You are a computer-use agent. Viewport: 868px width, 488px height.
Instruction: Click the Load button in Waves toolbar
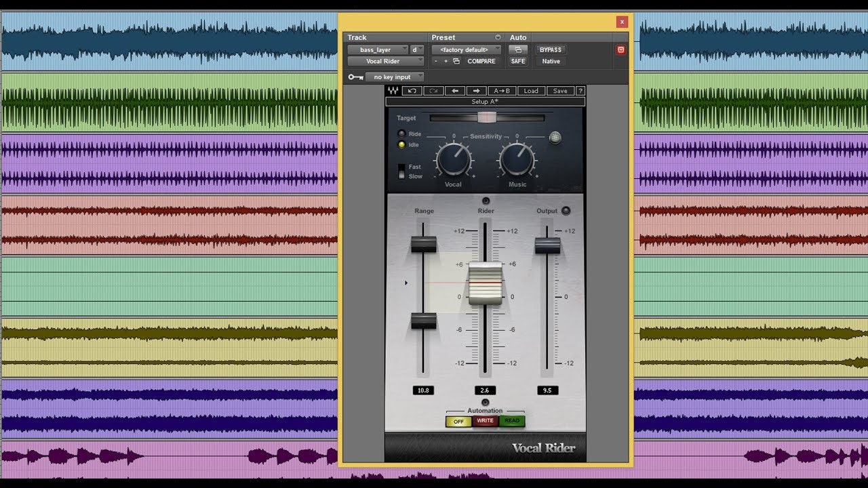tap(531, 91)
